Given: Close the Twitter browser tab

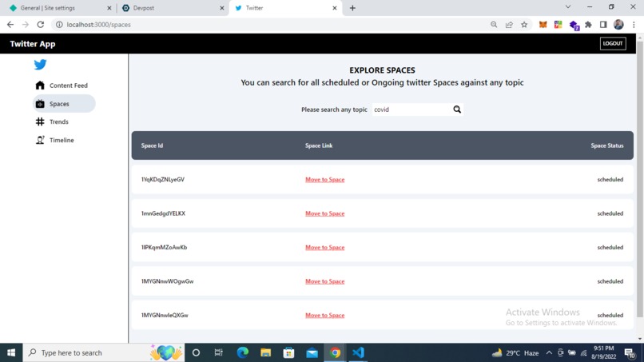Looking at the screenshot, I should coord(334,8).
